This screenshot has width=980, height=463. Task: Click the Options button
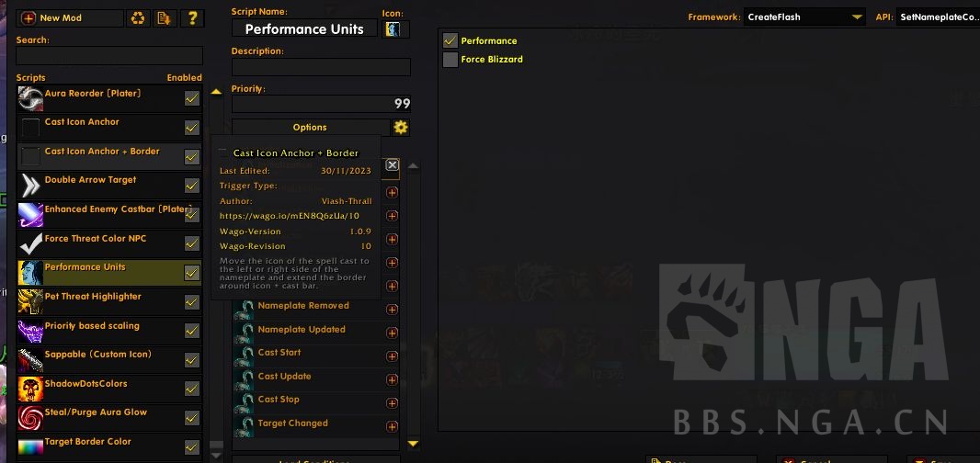[x=311, y=128]
